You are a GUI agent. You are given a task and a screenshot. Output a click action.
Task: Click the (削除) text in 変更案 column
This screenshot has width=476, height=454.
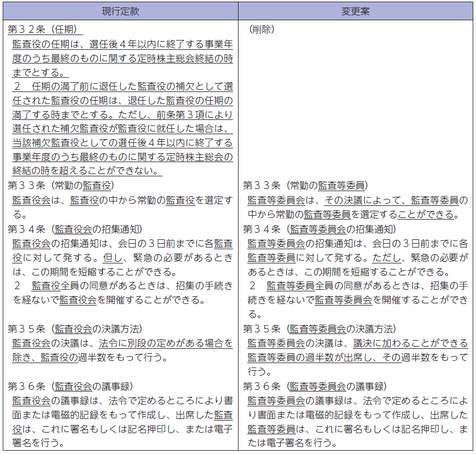point(262,29)
